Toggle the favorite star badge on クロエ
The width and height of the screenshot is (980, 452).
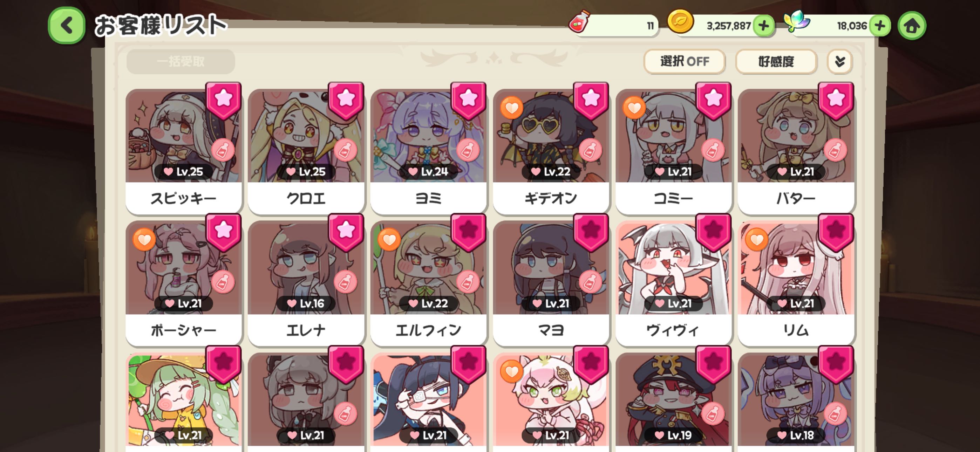[x=346, y=101]
